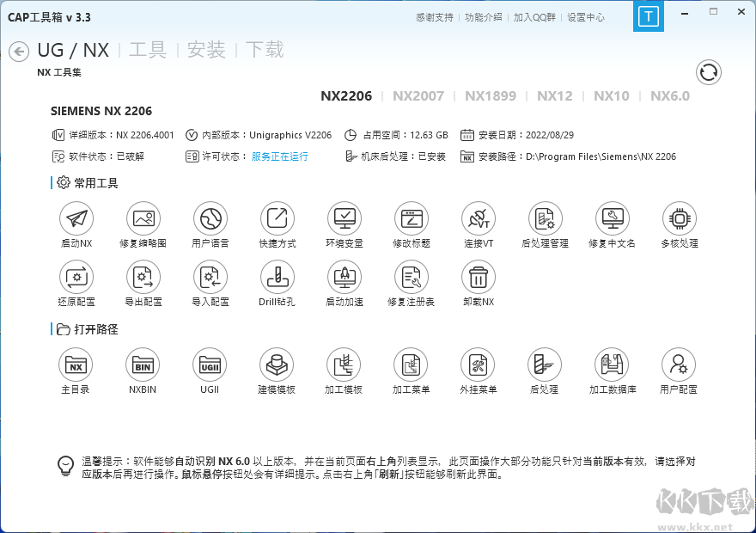
Task: Click the 服务正在运行 license status link
Action: 280,156
